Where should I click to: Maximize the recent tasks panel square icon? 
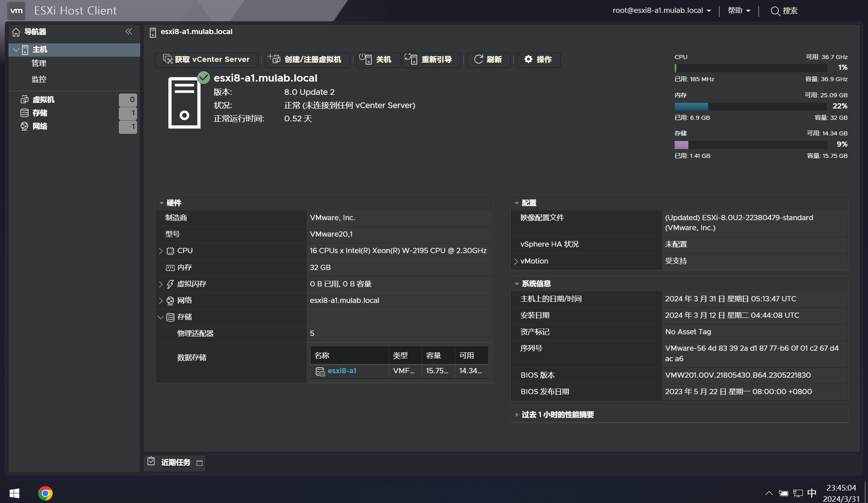pos(199,463)
